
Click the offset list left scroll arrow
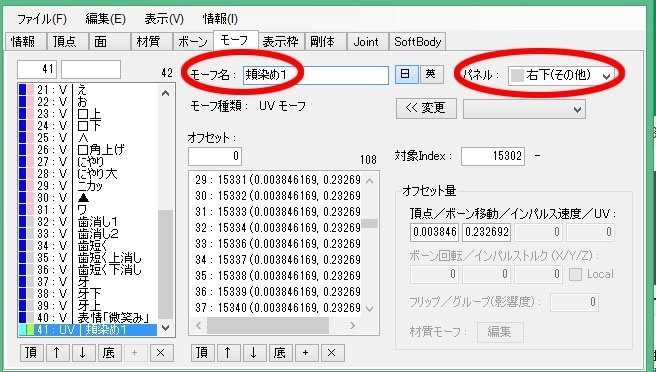(199, 326)
